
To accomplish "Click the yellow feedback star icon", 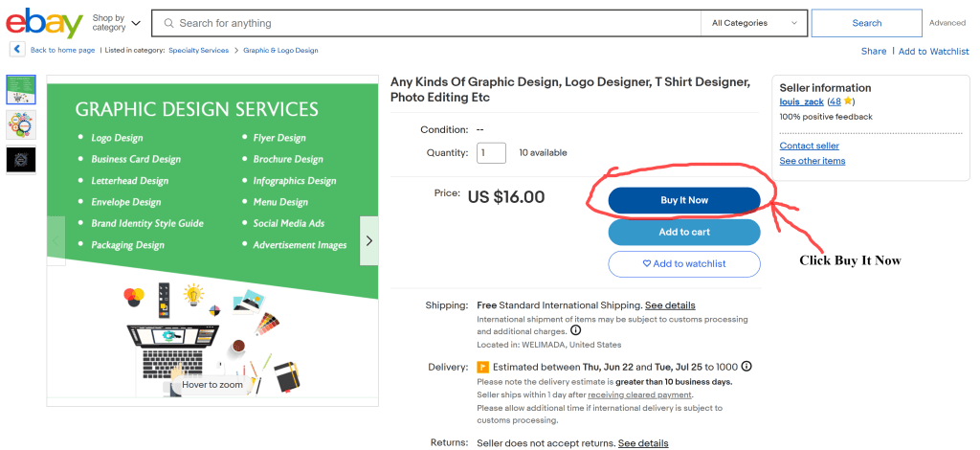I will tap(848, 101).
